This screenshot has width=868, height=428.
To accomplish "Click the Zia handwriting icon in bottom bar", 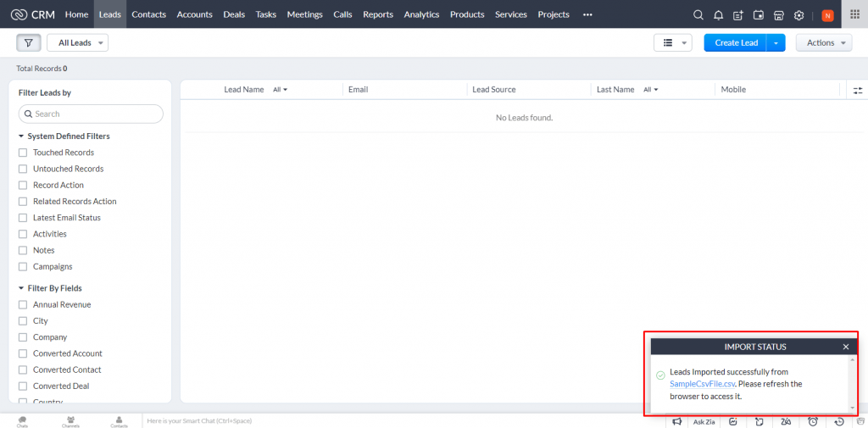I will point(786,422).
